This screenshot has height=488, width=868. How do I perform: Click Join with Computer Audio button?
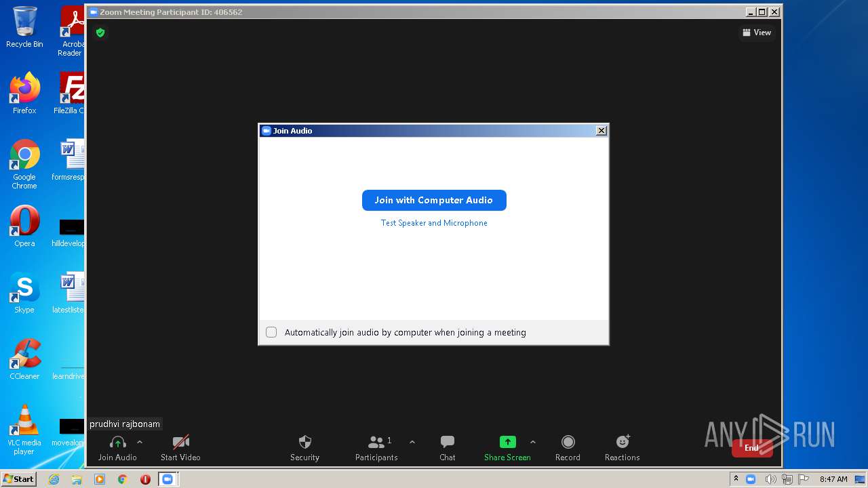(x=434, y=200)
